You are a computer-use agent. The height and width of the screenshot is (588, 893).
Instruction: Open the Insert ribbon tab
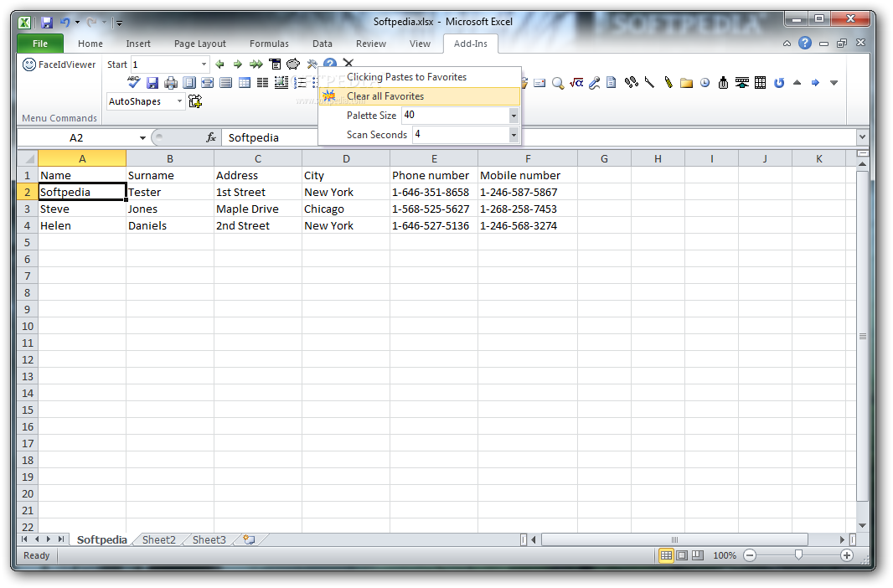pos(138,44)
